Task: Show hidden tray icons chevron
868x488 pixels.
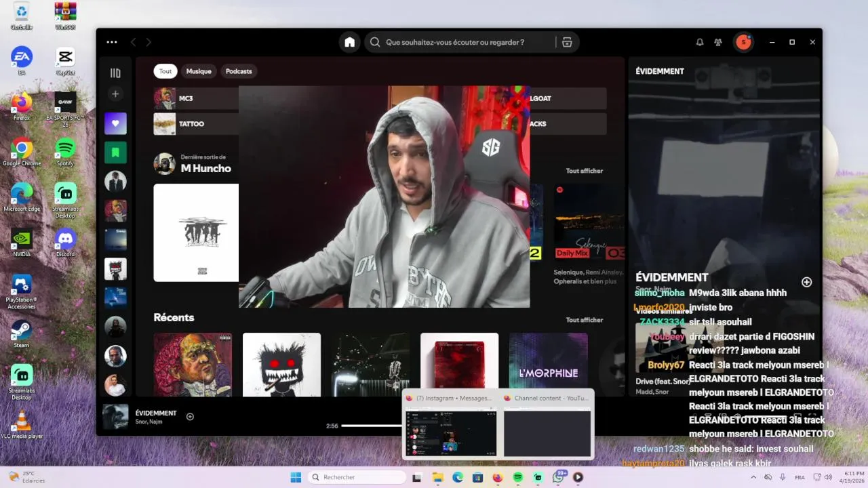Action: click(752, 477)
